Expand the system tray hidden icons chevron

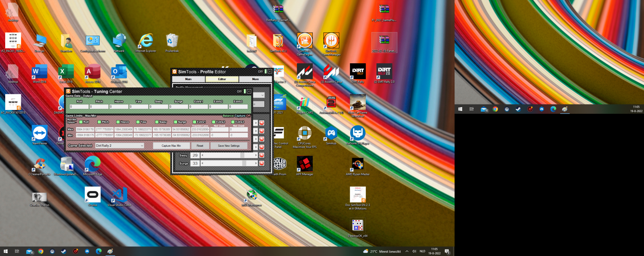click(407, 251)
